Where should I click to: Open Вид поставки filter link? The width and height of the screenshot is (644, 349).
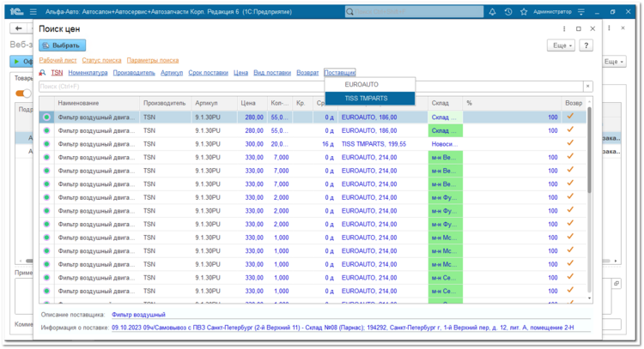point(272,73)
